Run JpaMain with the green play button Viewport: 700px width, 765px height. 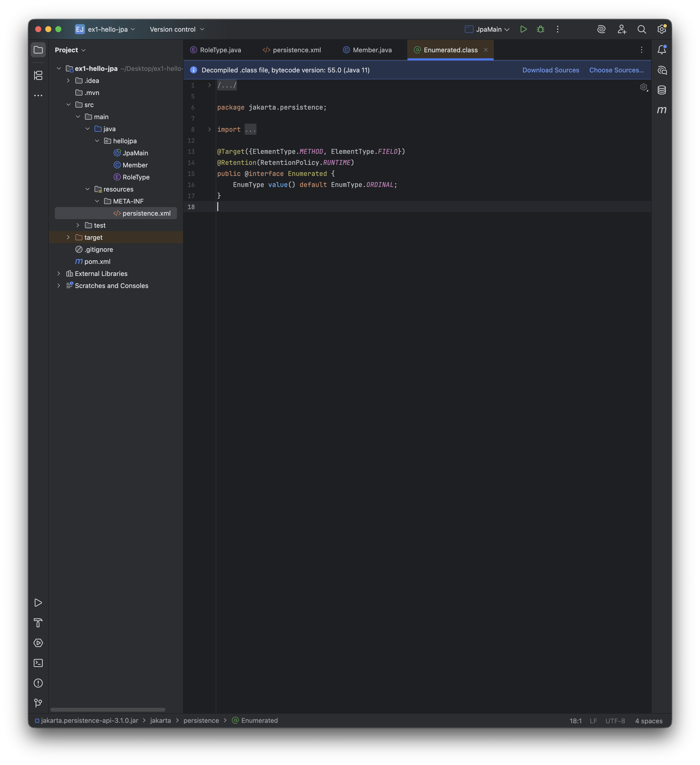click(x=523, y=29)
